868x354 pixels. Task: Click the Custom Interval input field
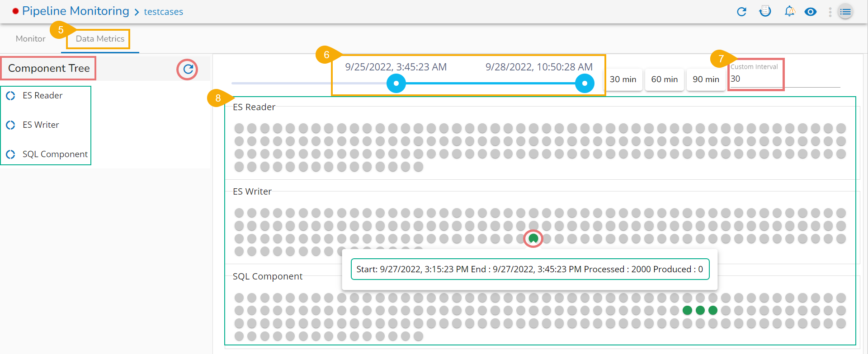(x=755, y=79)
